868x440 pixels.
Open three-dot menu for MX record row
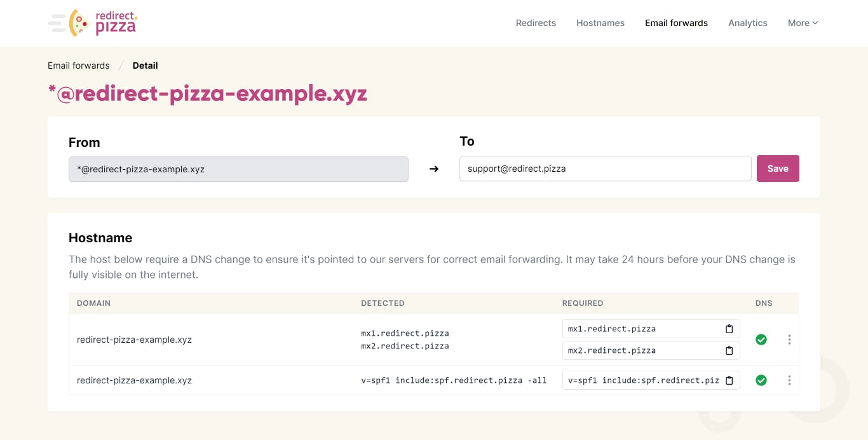[789, 340]
